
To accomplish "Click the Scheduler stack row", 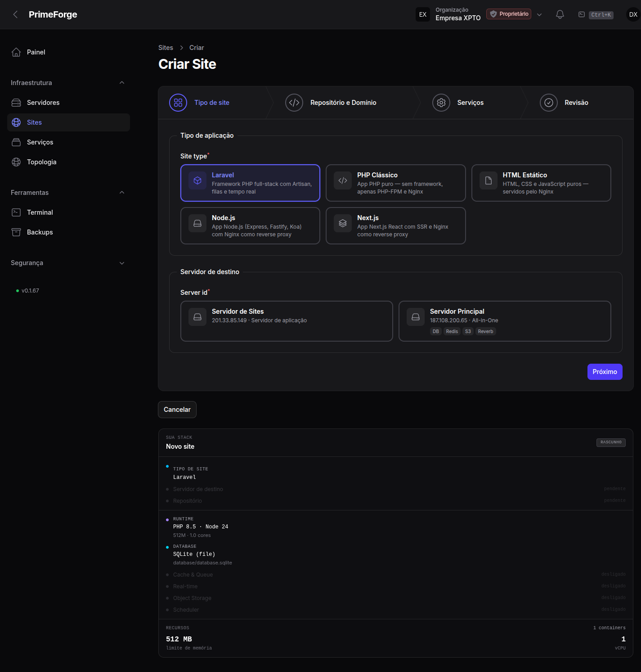I will 396,610.
